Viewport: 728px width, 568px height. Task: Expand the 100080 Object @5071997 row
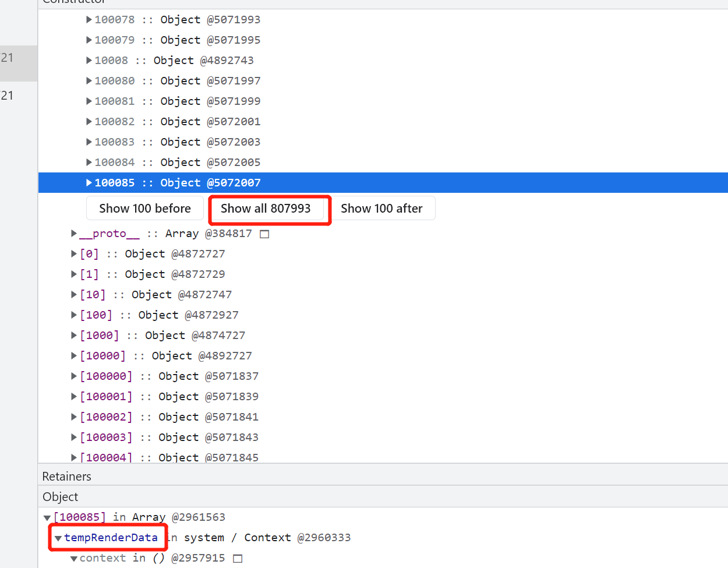[89, 81]
